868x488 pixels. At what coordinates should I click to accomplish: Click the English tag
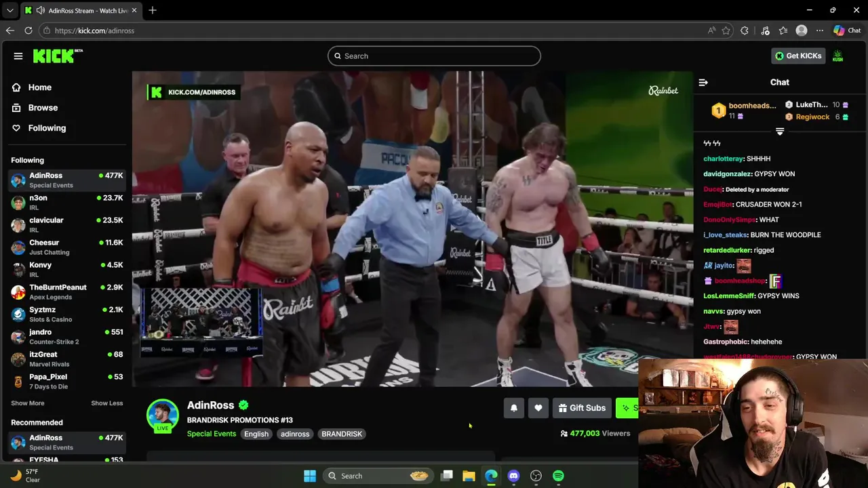256,434
